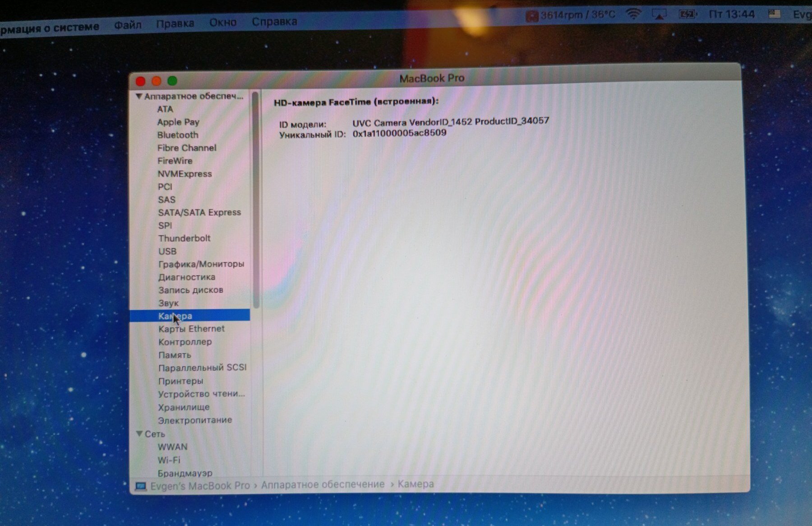Image resolution: width=812 pixels, height=526 pixels.
Task: Click Камера in the path bar
Action: click(415, 484)
